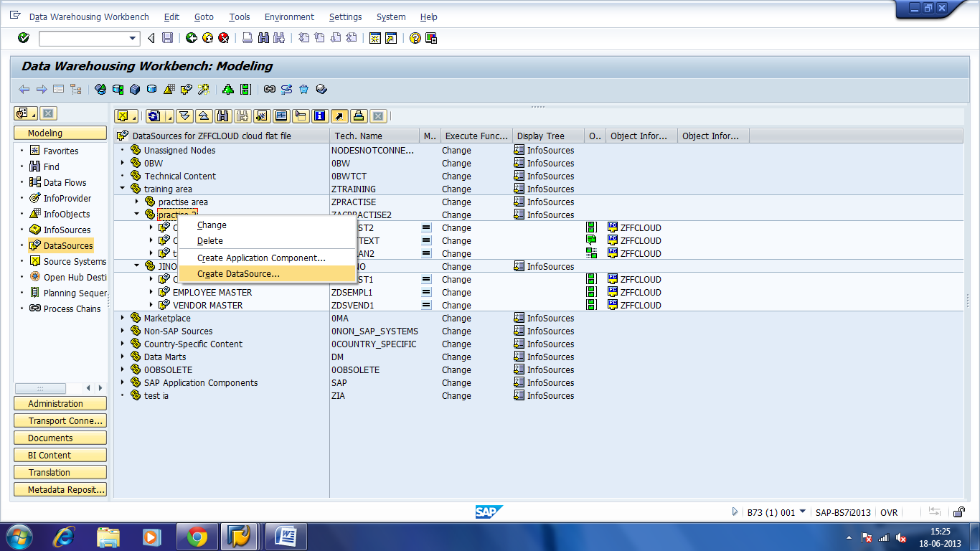Expand the Non-SAP Sources node
This screenshot has width=980, height=551.
[122, 331]
